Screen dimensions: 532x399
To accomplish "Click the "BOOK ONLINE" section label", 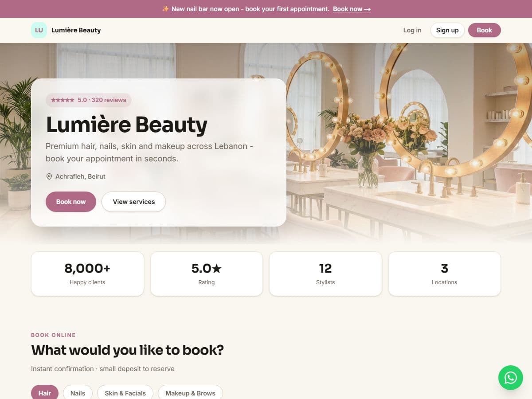I will coord(53,335).
